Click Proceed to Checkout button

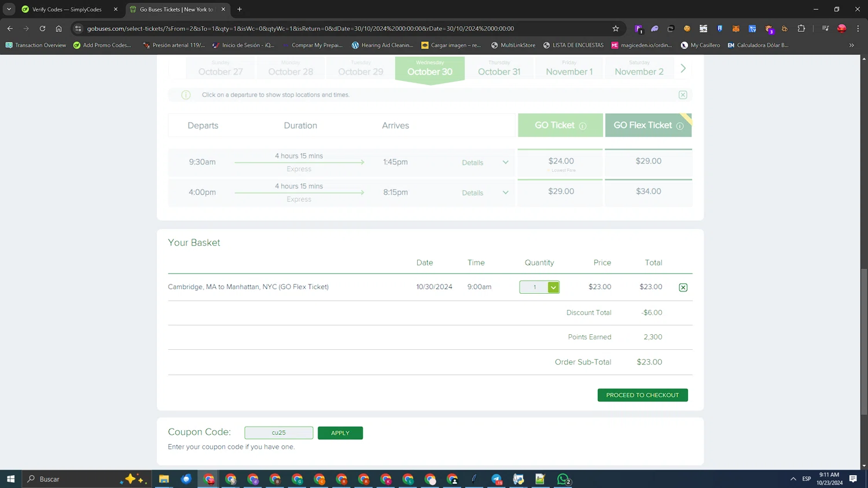point(642,395)
